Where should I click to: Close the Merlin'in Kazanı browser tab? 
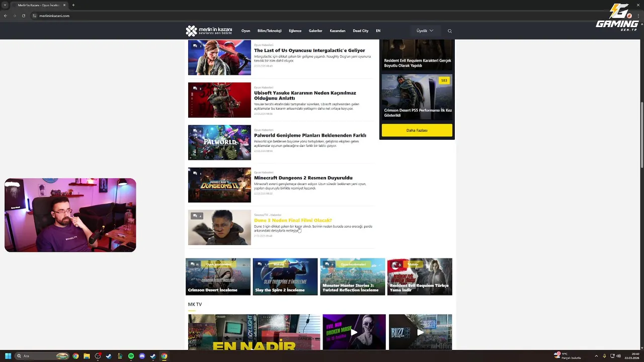point(64,5)
